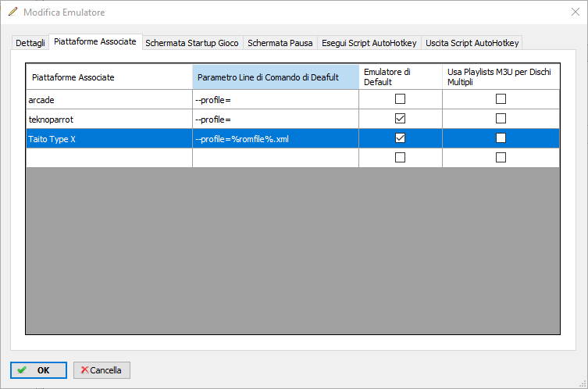Open the Schermata Startup Gioco tab
Screen dimensions: 588x389
[191, 43]
